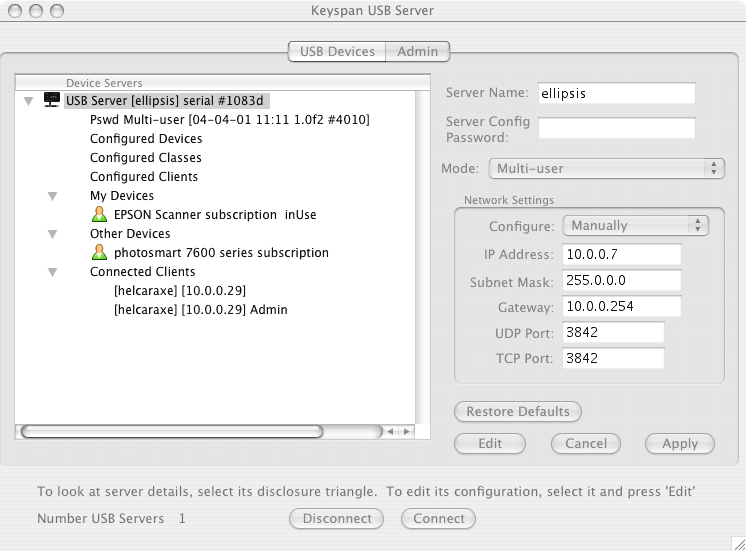This screenshot has height=551, width=746.
Task: Open the Mode dropdown
Action: [x=606, y=168]
